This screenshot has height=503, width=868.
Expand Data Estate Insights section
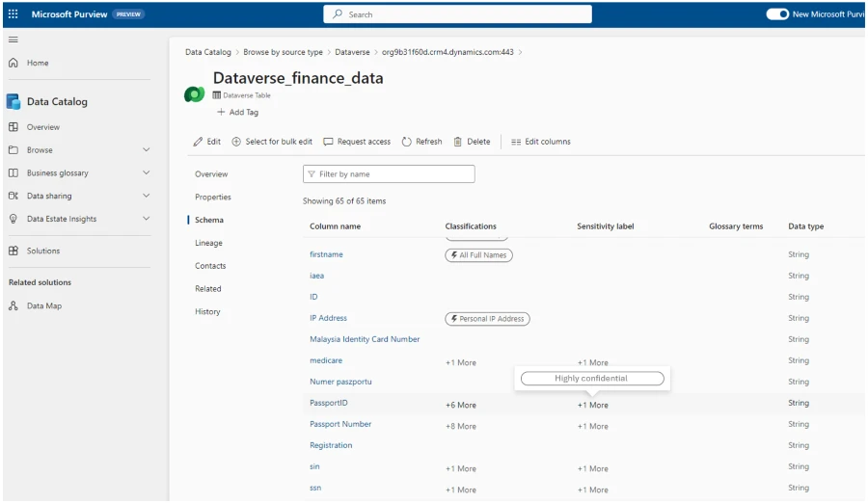[x=146, y=219]
